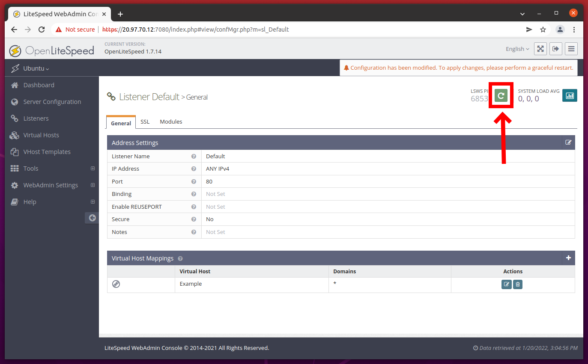The height and width of the screenshot is (364, 588).
Task: Show help for Listener Name
Action: (x=194, y=157)
